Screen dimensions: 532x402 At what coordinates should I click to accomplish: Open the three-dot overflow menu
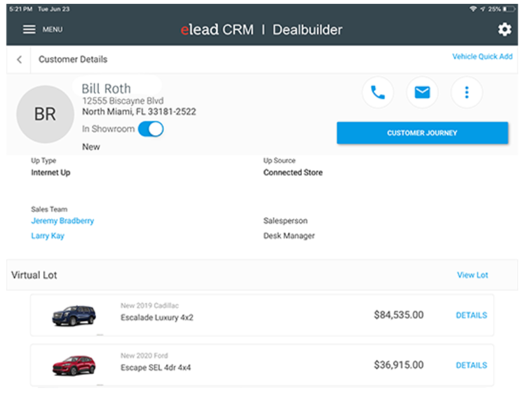pyautogui.click(x=467, y=92)
